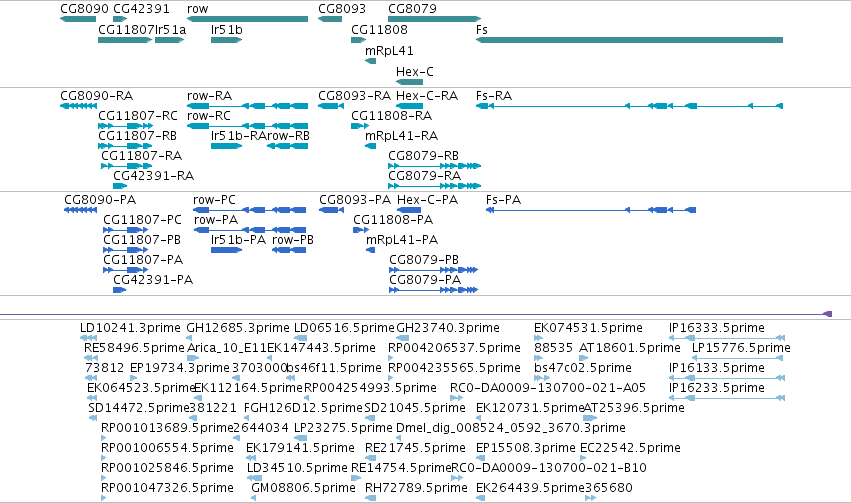Select the CG8079-RB transcript
The image size is (851, 503).
click(434, 166)
